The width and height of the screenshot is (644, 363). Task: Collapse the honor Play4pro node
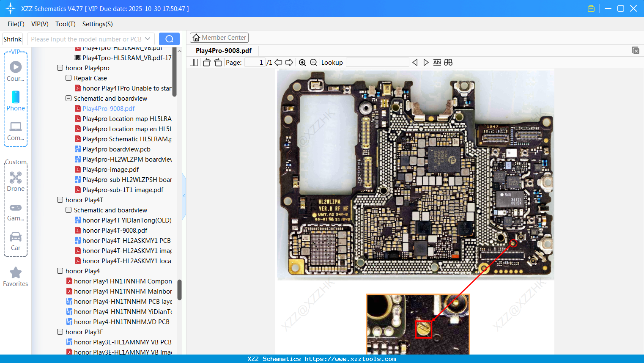point(60,68)
